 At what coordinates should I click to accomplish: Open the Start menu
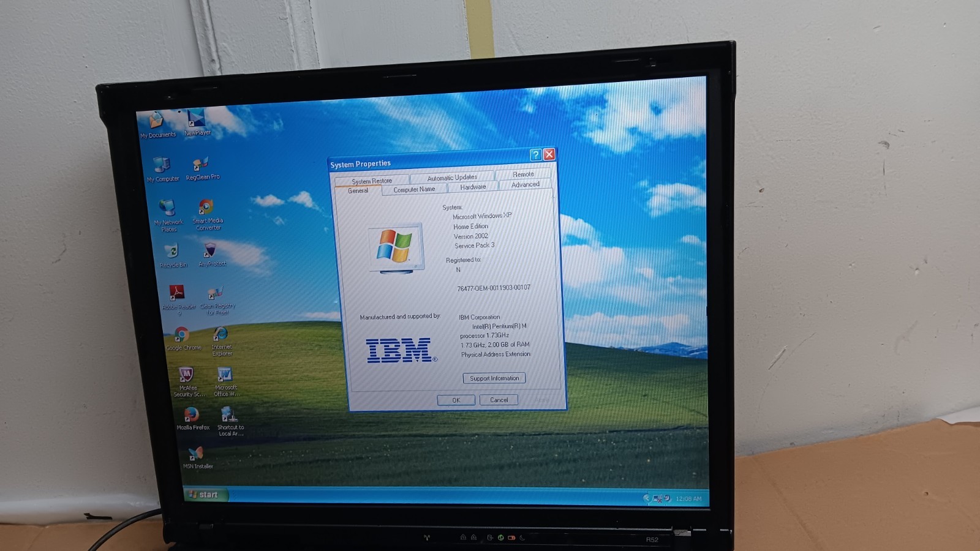[205, 495]
